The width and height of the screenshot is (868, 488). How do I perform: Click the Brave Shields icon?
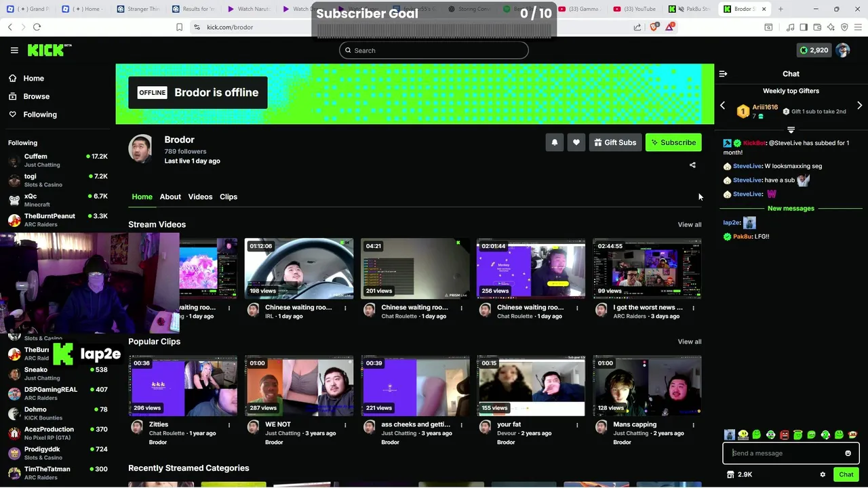click(x=654, y=27)
